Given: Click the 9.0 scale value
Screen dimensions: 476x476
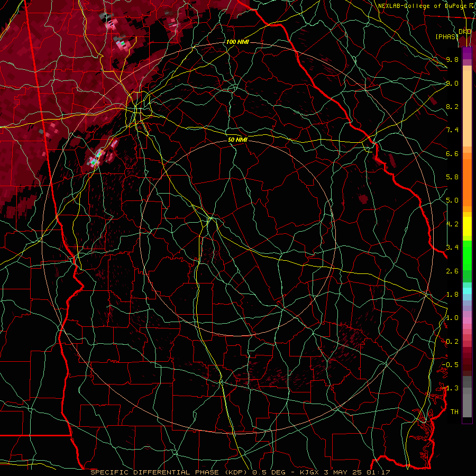Looking at the screenshot, I should click(452, 83).
